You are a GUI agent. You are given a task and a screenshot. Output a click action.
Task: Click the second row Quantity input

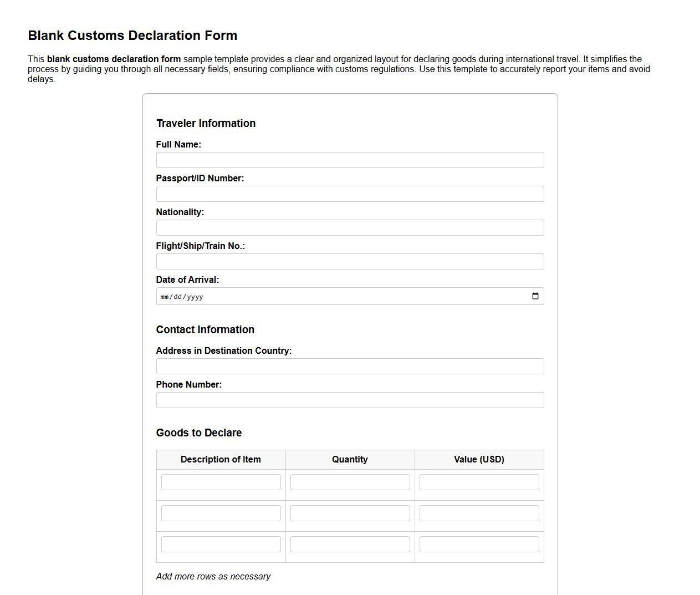click(x=350, y=513)
